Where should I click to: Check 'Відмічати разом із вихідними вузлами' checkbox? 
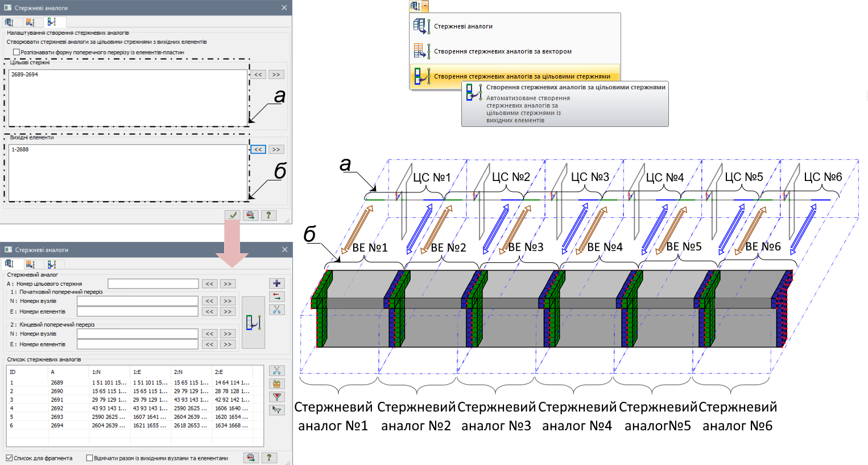click(89, 458)
